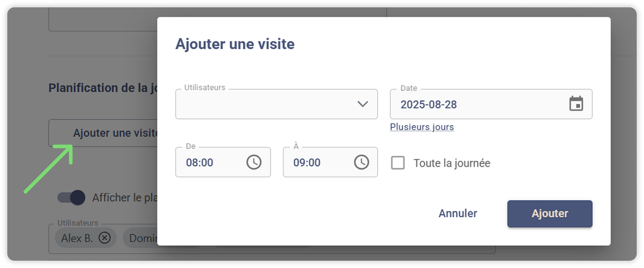Open the calendar picker icon in Date field
This screenshot has height=268, width=644.
tap(576, 104)
